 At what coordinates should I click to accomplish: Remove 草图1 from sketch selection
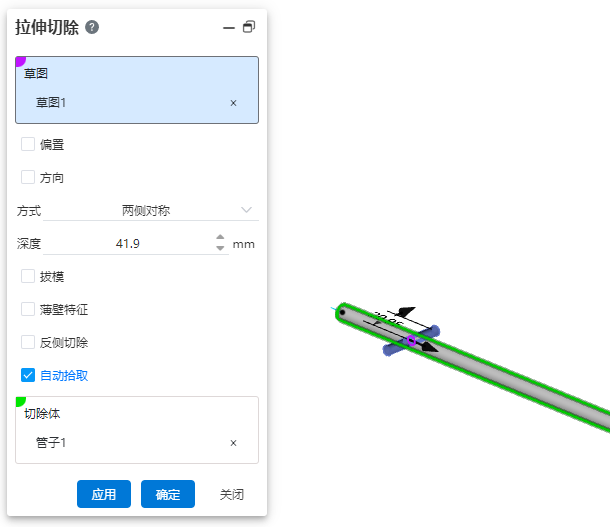click(233, 103)
